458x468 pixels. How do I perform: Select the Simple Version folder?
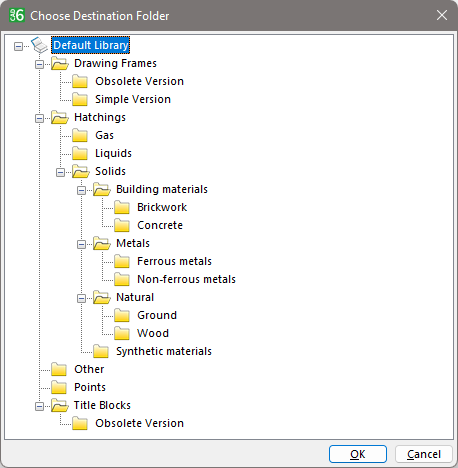coord(133,99)
